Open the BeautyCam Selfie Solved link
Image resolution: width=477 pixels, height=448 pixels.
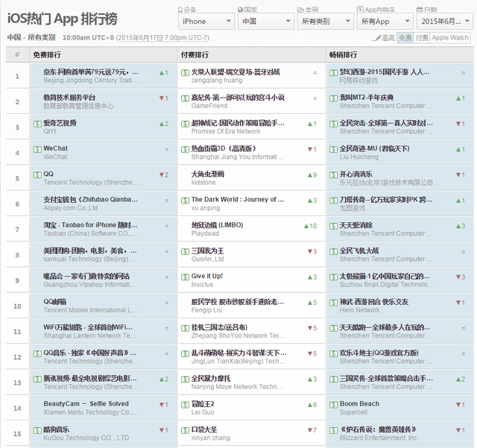click(x=86, y=404)
